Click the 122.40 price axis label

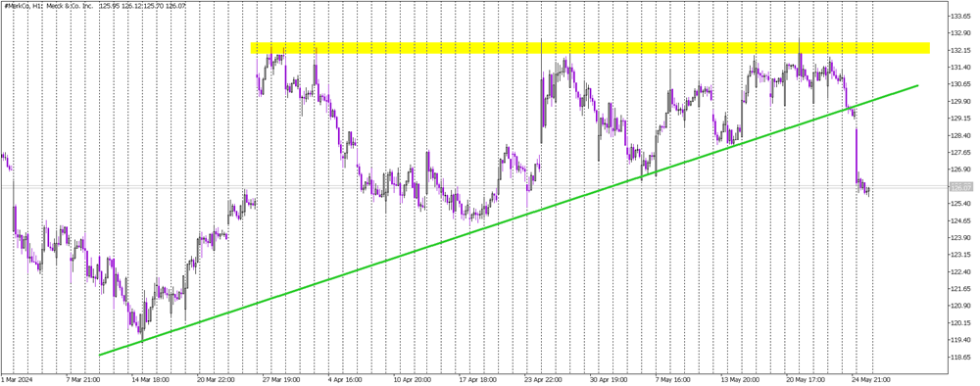point(959,271)
